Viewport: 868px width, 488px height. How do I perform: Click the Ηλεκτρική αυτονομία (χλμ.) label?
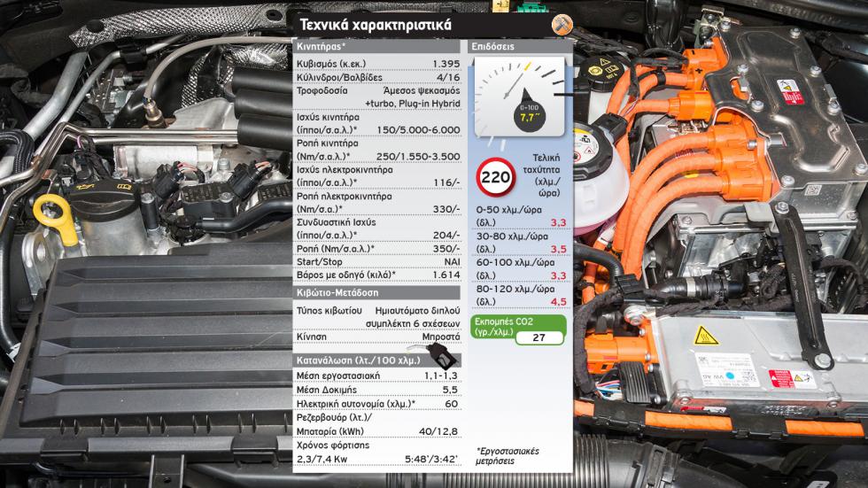356,404
